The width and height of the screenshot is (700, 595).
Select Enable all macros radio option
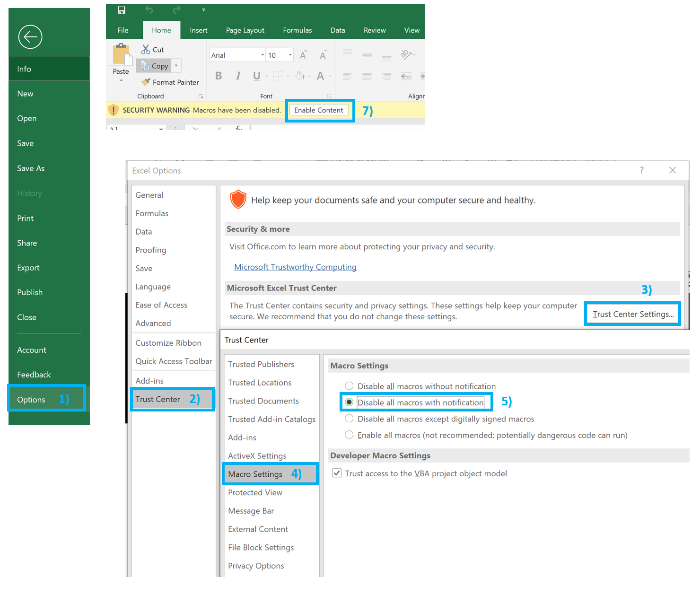pos(349,435)
